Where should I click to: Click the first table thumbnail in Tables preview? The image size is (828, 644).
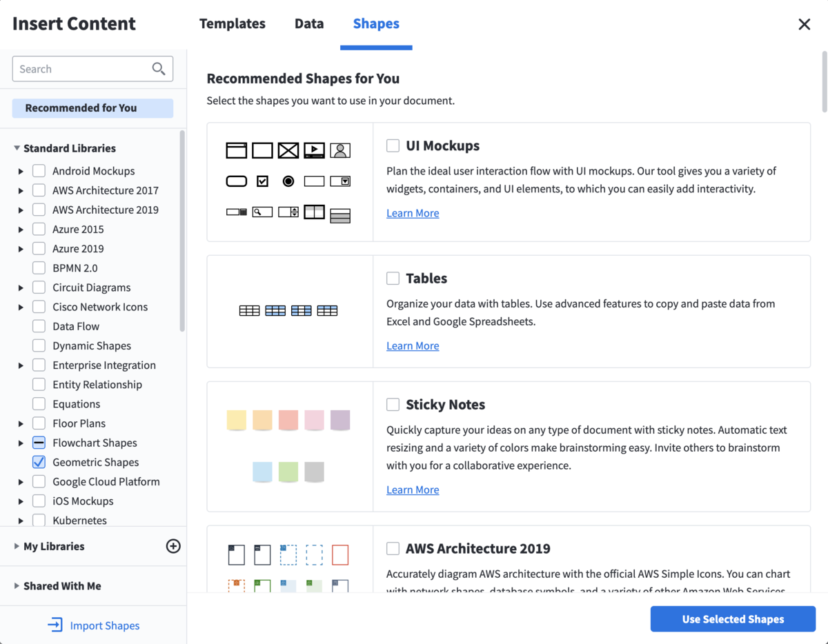[x=250, y=310]
